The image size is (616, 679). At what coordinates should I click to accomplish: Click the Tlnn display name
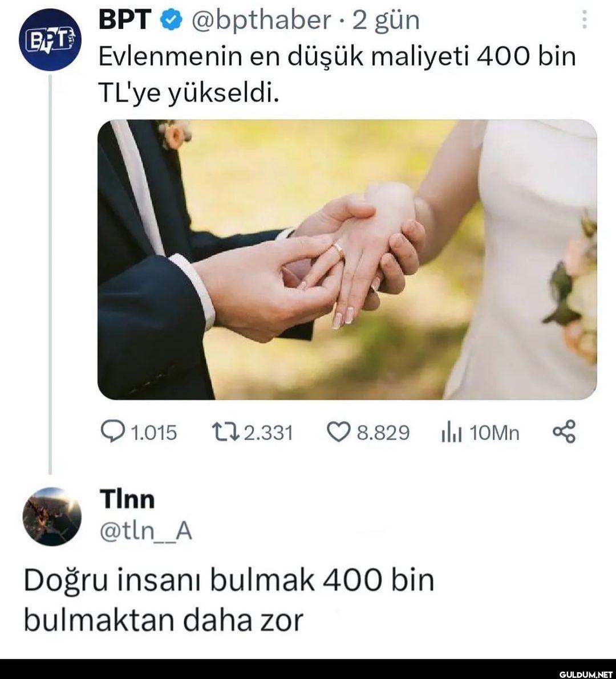tap(127, 499)
